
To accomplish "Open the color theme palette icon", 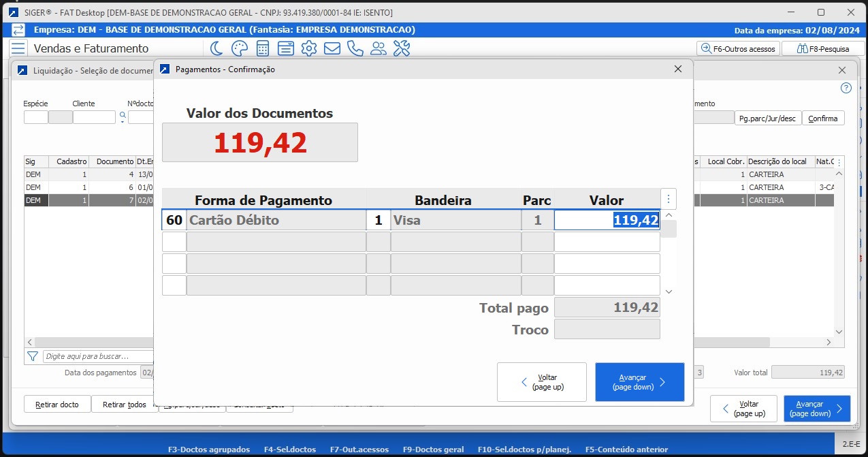I will pyautogui.click(x=239, y=48).
